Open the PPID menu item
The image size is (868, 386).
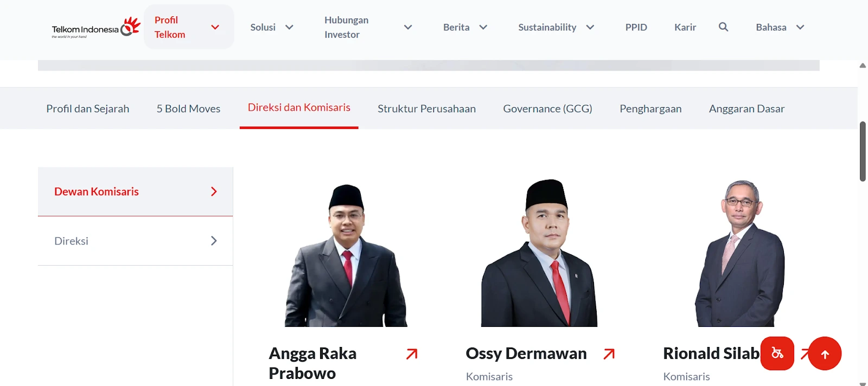click(636, 27)
